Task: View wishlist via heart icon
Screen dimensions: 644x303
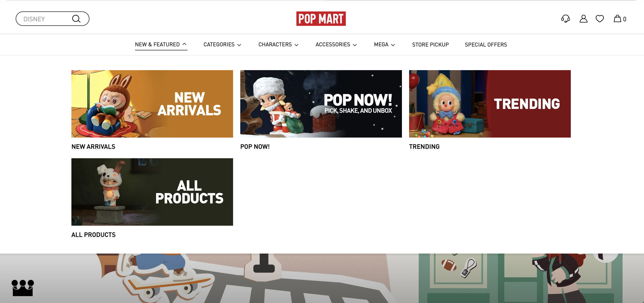Action: click(600, 19)
